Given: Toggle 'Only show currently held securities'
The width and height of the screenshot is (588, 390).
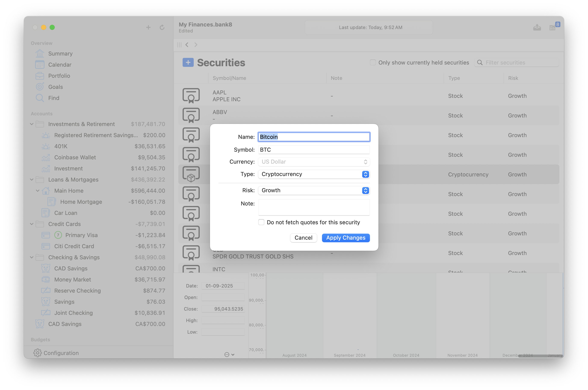Looking at the screenshot, I should point(372,62).
